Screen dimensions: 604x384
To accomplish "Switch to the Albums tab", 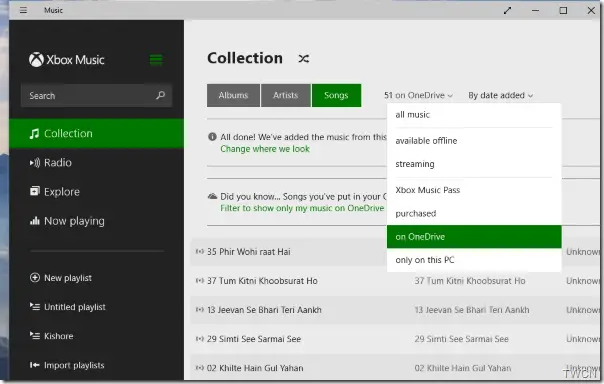I will [233, 95].
